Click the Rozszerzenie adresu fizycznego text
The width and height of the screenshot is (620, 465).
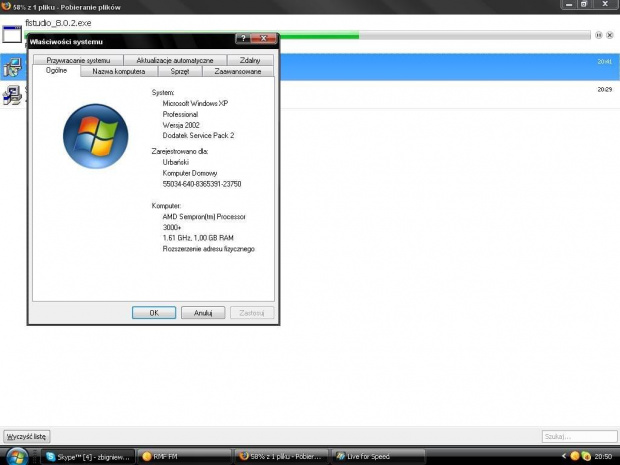[x=209, y=249]
